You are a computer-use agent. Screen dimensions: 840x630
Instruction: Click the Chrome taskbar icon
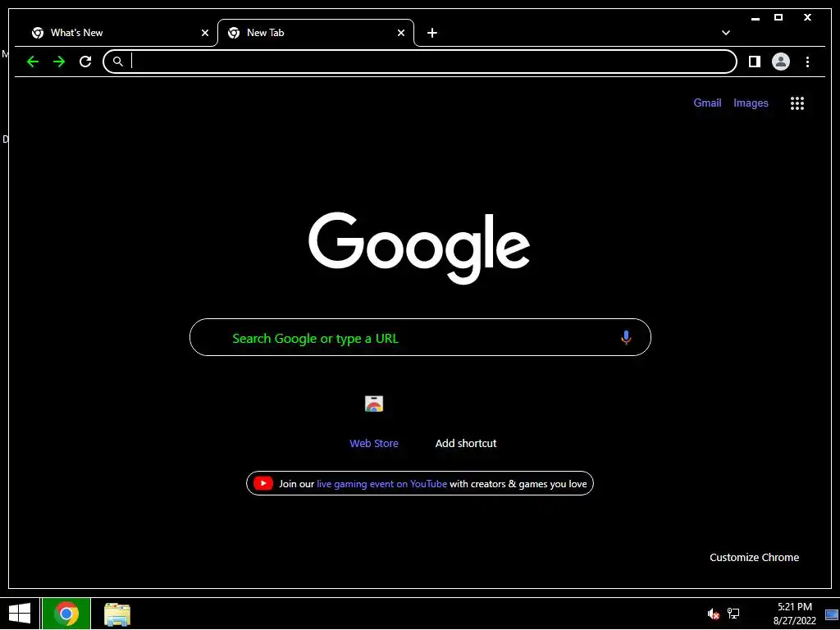tap(66, 614)
